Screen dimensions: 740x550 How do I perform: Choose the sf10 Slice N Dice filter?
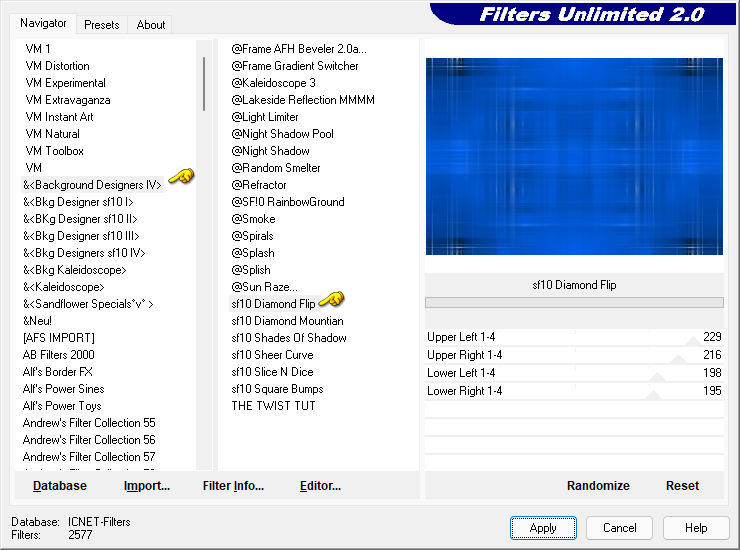272,372
